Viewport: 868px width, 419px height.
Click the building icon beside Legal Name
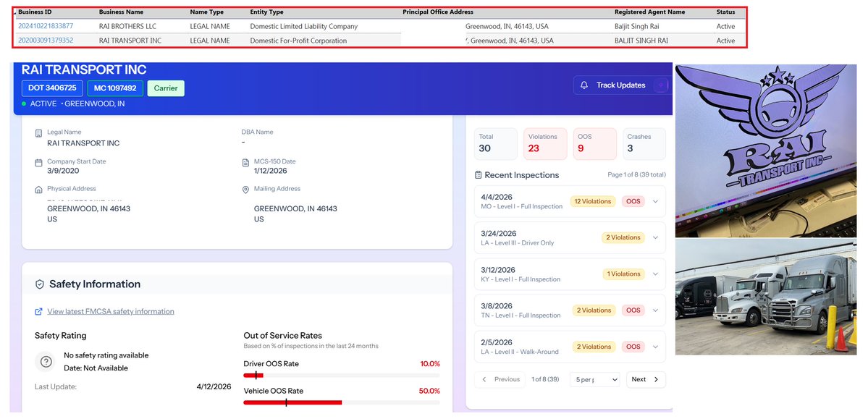pyautogui.click(x=39, y=133)
